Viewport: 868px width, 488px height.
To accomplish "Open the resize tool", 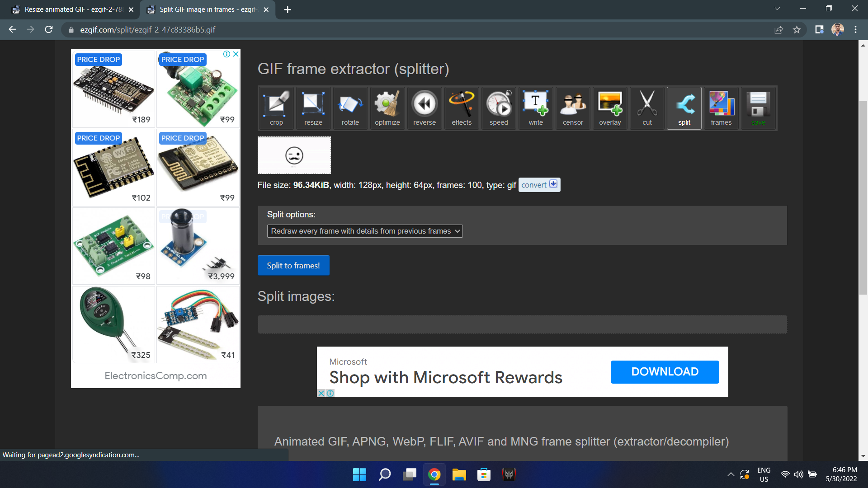I will 313,108.
